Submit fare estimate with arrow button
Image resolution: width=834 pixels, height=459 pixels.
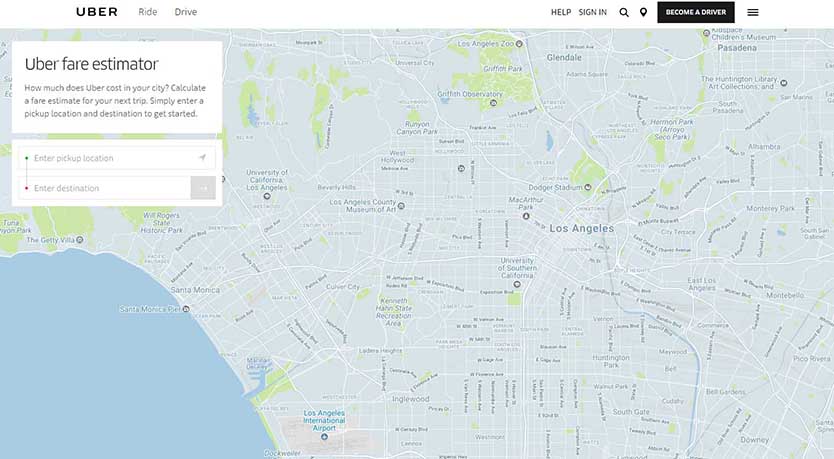(203, 188)
